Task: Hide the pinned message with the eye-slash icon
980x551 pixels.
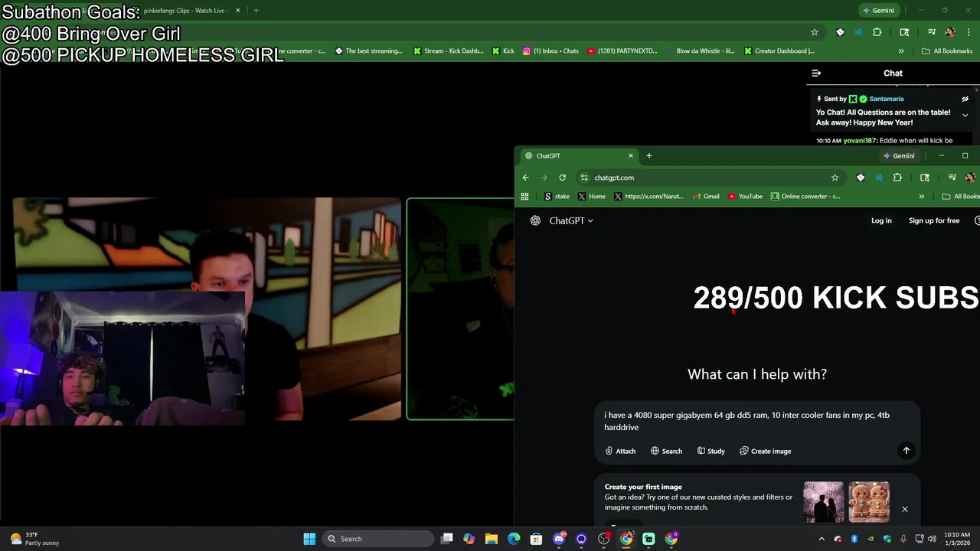Action: pos(965,99)
